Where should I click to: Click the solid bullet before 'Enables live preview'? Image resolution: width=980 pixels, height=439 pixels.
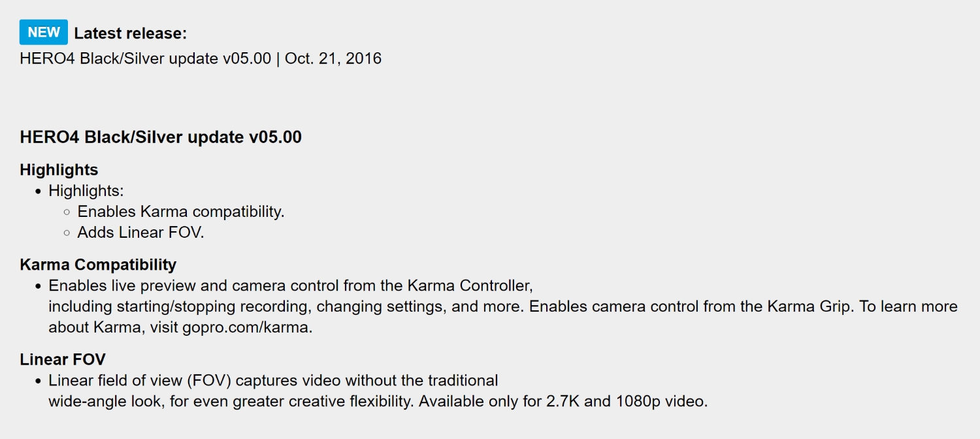(38, 286)
